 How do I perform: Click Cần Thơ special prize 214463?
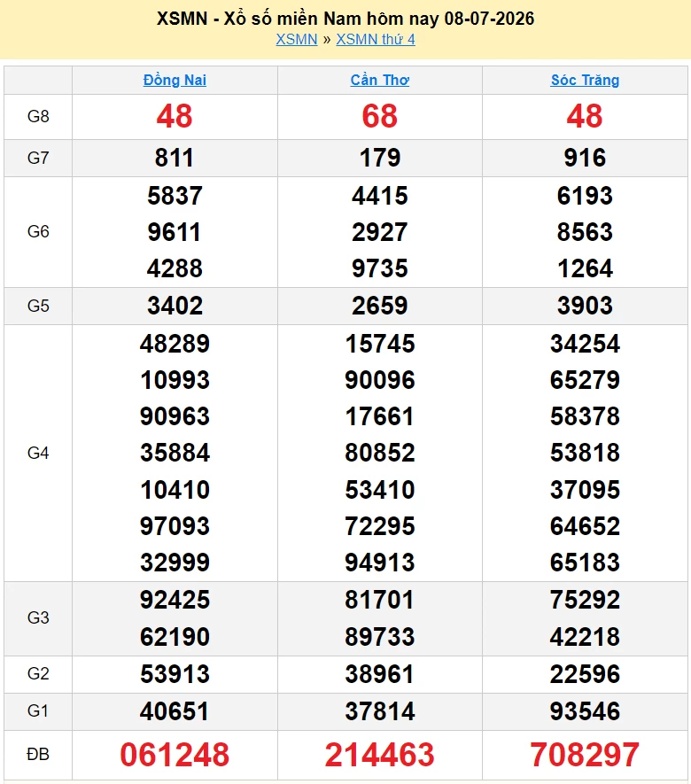[380, 755]
